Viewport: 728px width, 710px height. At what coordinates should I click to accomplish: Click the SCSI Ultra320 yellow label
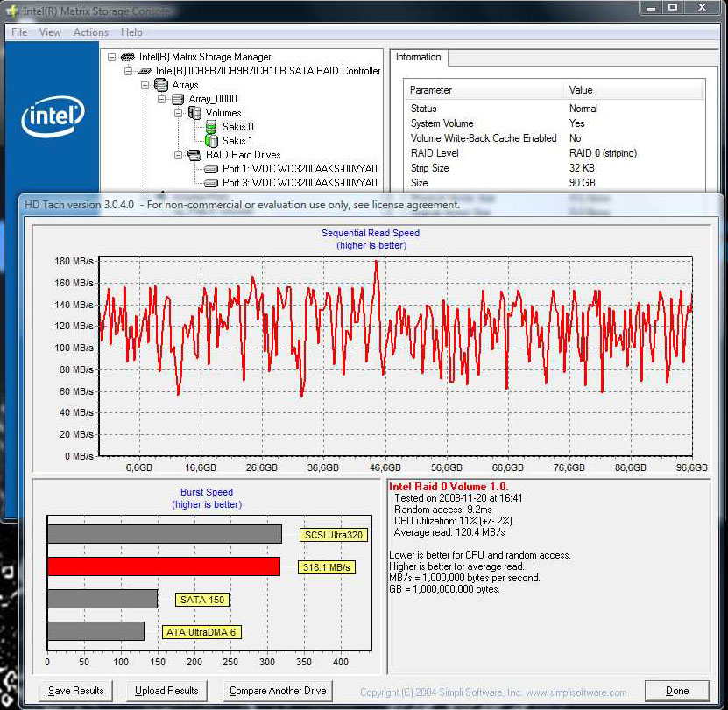(334, 535)
